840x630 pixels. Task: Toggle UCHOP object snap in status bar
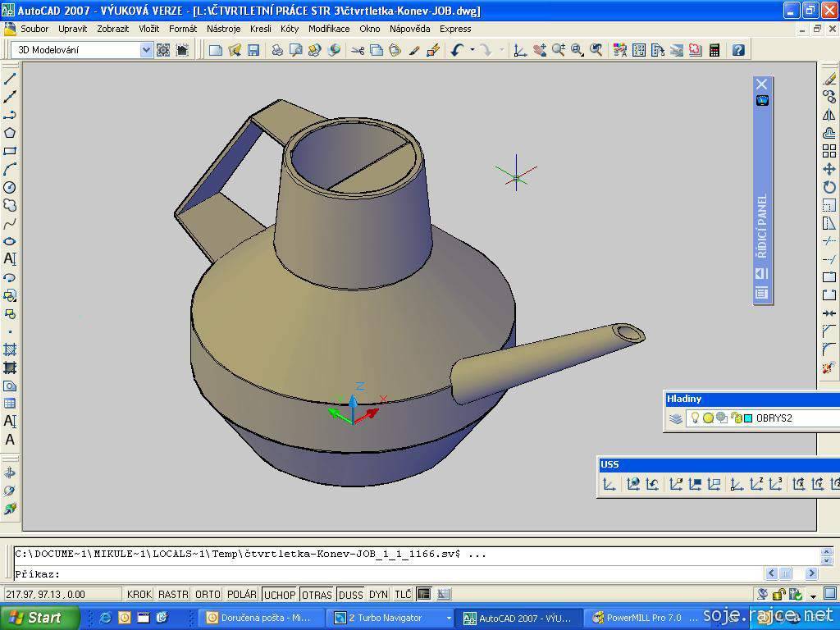tap(280, 595)
